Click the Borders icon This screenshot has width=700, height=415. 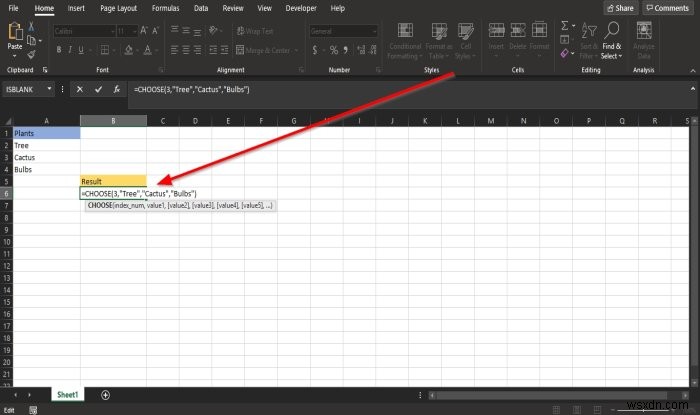point(105,50)
